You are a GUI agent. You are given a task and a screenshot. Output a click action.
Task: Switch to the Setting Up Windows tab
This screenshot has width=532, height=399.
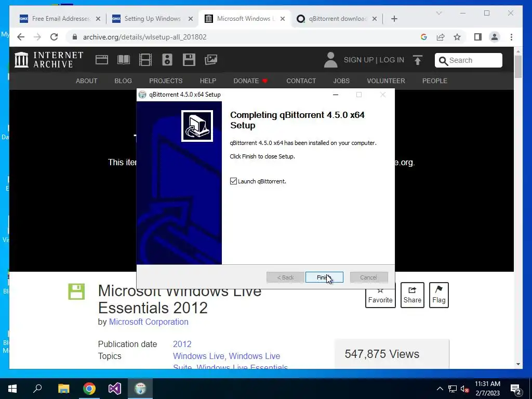[152, 19]
